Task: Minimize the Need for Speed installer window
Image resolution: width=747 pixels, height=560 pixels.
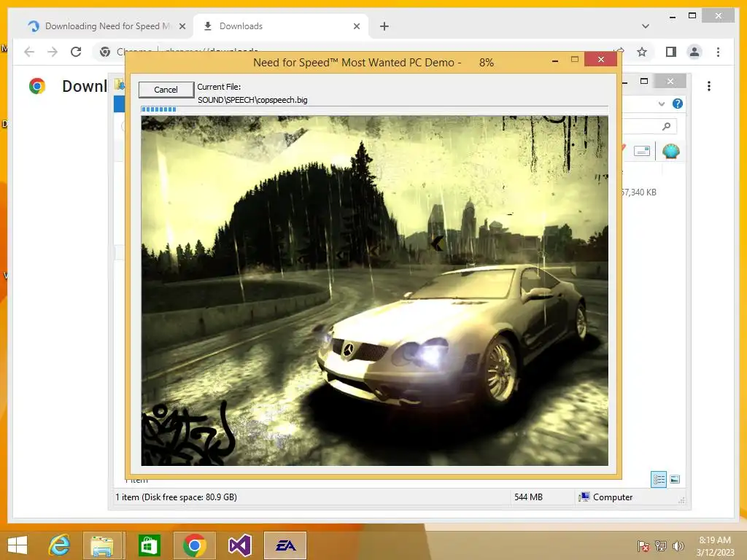Action: point(555,61)
